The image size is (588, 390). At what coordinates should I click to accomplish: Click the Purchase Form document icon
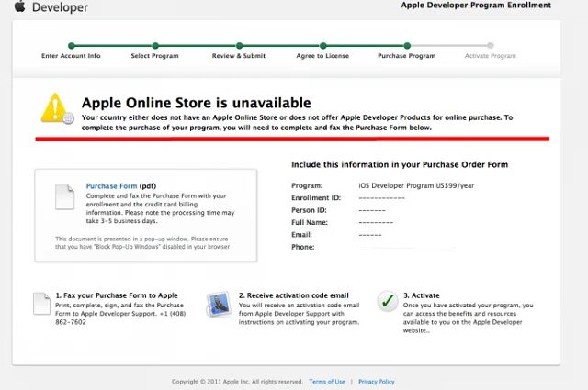65,197
